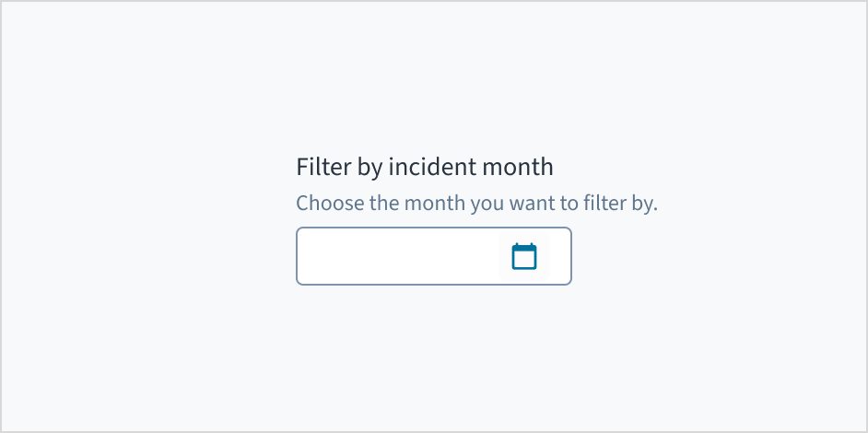Show the month picker via calendar icon

pyautogui.click(x=524, y=256)
